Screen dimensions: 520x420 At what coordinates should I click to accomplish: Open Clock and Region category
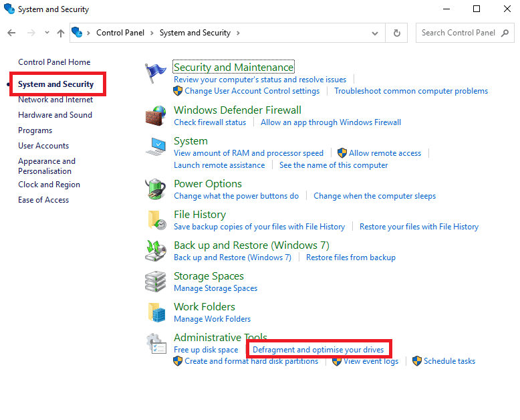[49, 185]
